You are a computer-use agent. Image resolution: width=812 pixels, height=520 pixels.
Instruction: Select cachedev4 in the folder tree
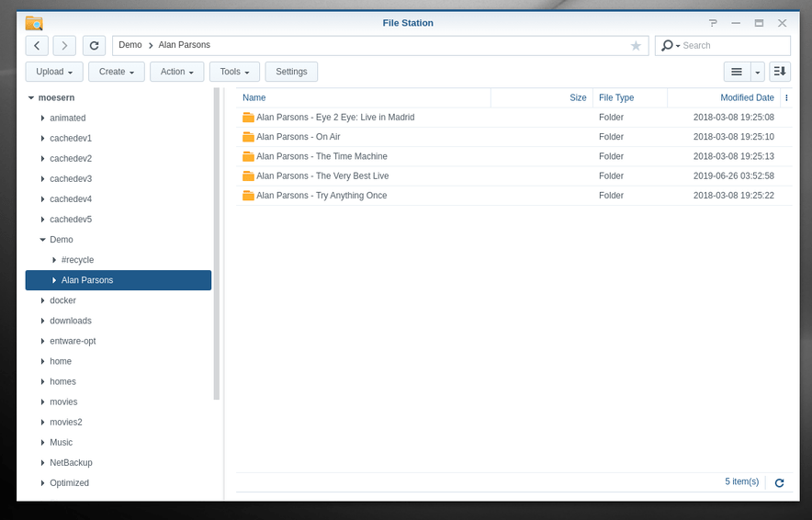pos(71,198)
